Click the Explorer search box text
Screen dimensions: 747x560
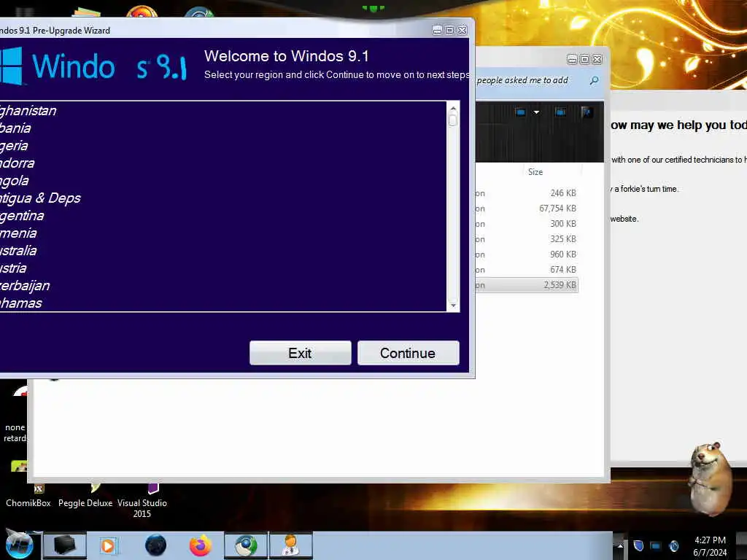click(522, 80)
